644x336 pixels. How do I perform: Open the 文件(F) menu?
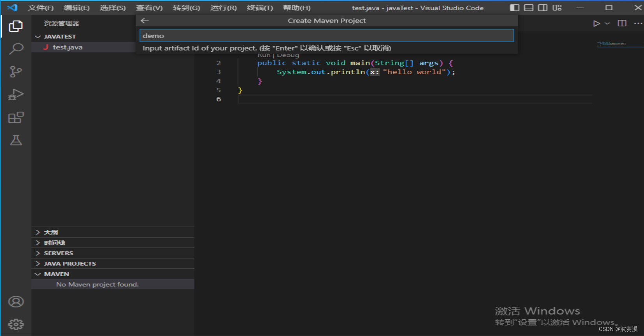[x=40, y=8]
